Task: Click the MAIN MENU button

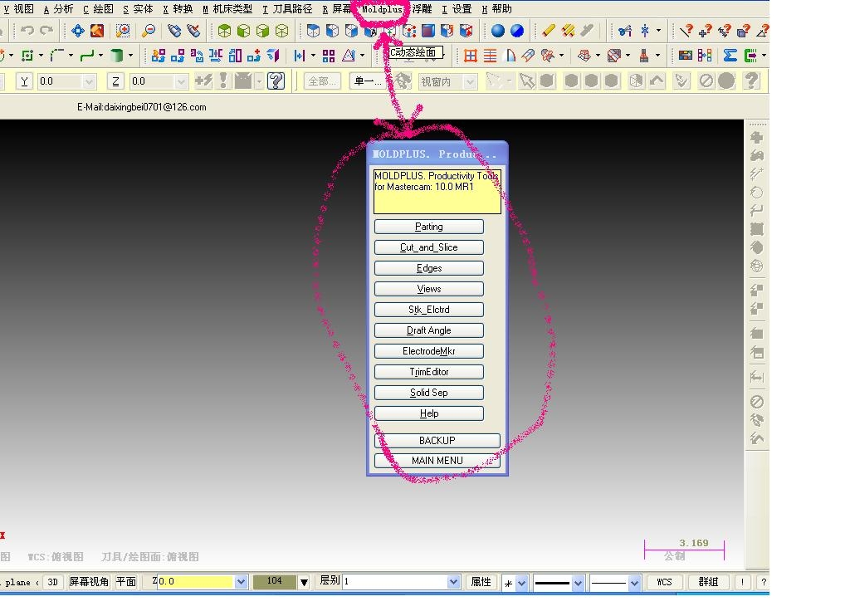Action: (x=437, y=461)
